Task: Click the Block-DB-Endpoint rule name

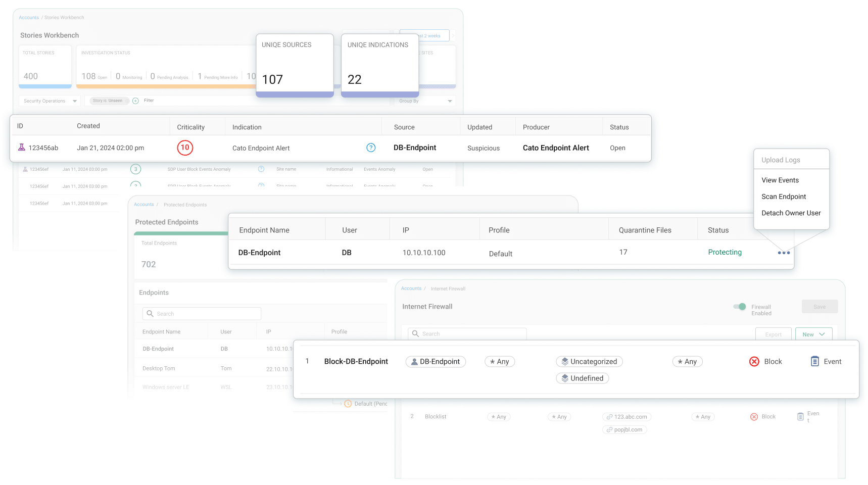Action: 356,361
